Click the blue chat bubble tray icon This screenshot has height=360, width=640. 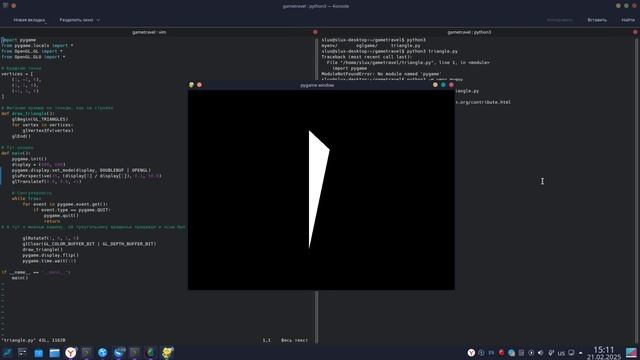(511, 353)
